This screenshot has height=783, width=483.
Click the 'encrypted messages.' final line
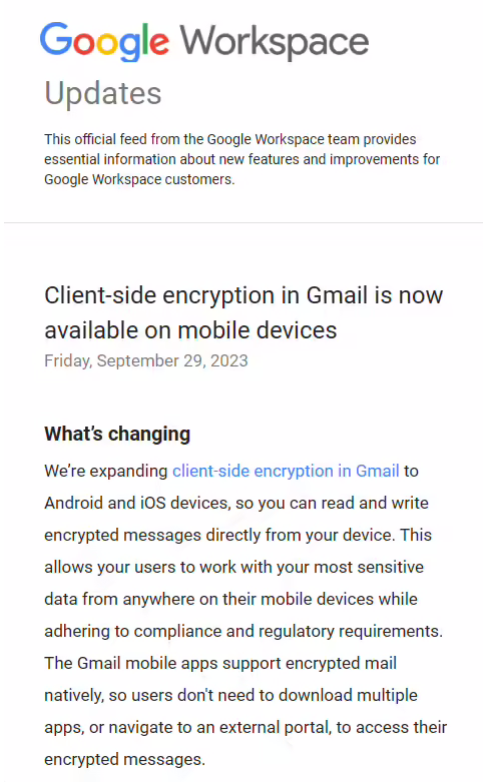125,760
